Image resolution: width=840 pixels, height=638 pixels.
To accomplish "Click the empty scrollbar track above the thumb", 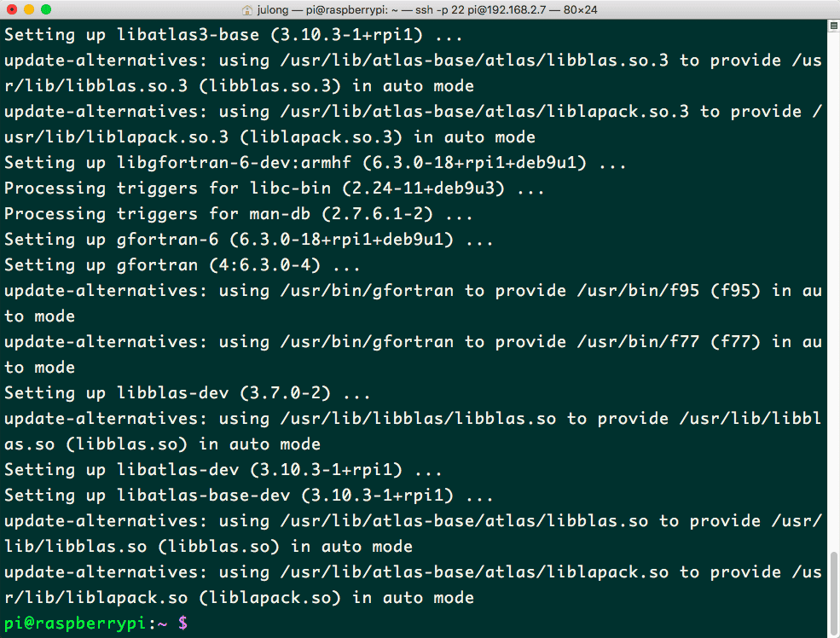I will click(x=833, y=289).
